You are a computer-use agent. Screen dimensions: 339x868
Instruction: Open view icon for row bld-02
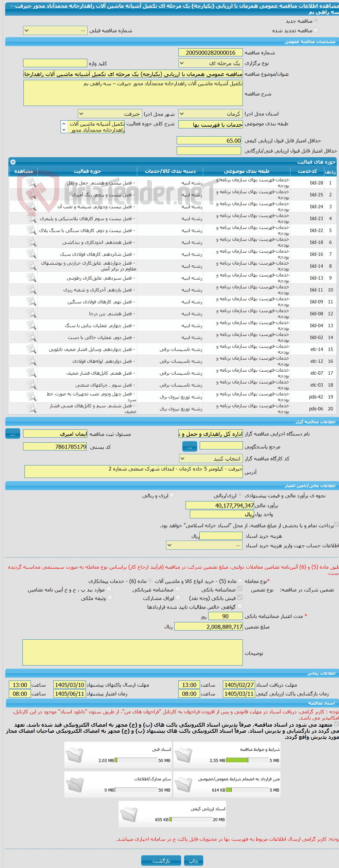31,337
